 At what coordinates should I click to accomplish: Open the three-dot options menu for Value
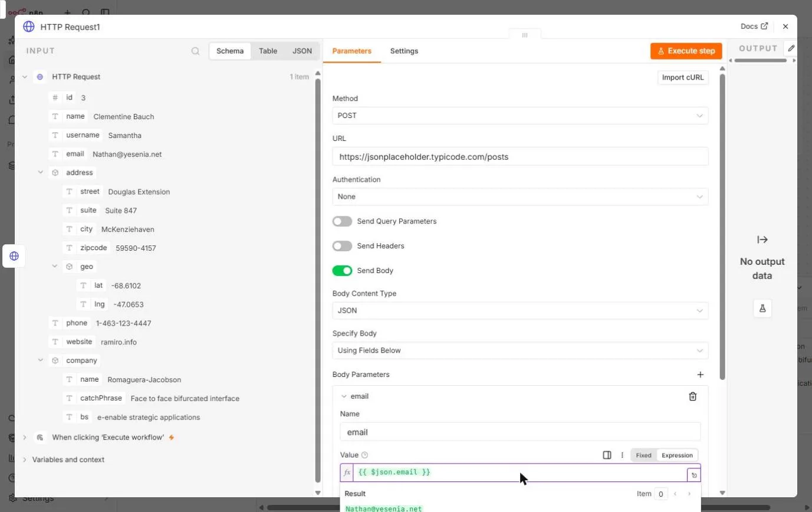(622, 455)
